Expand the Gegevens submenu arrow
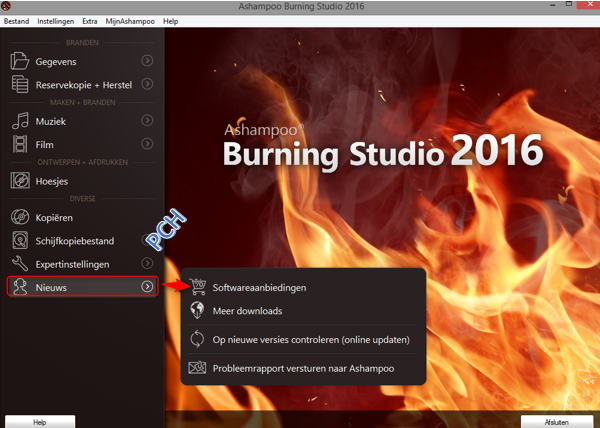The width and height of the screenshot is (600, 428). pyautogui.click(x=147, y=60)
